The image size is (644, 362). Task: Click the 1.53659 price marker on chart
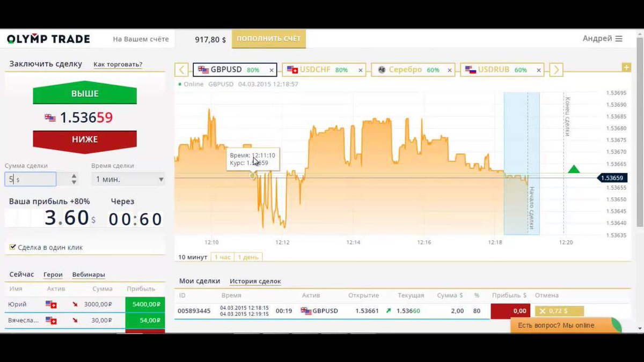tap(611, 178)
